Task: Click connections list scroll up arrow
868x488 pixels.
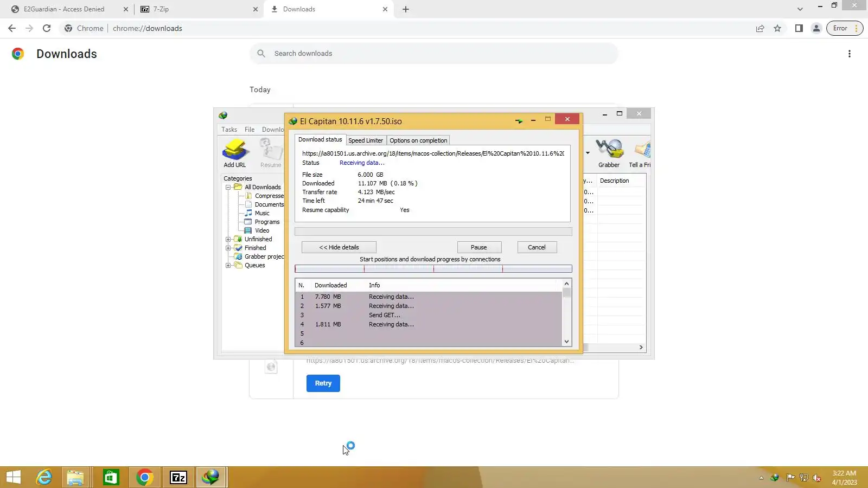Action: coord(566,284)
